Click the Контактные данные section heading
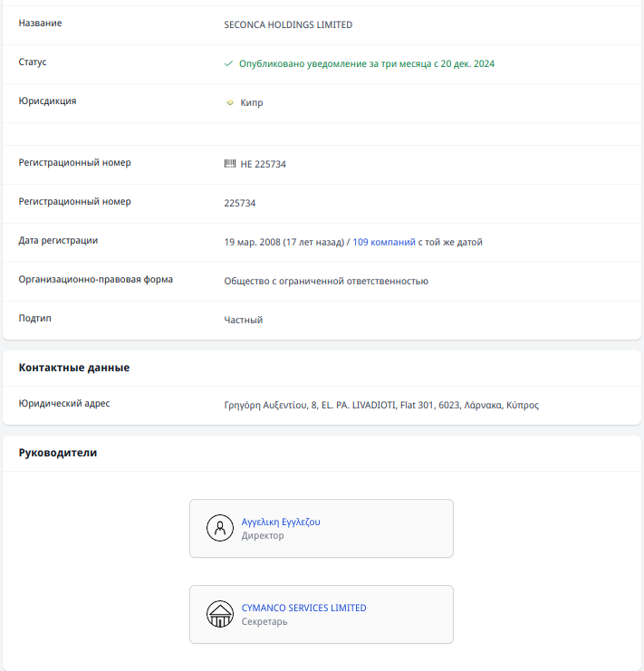644x671 pixels. [74, 368]
